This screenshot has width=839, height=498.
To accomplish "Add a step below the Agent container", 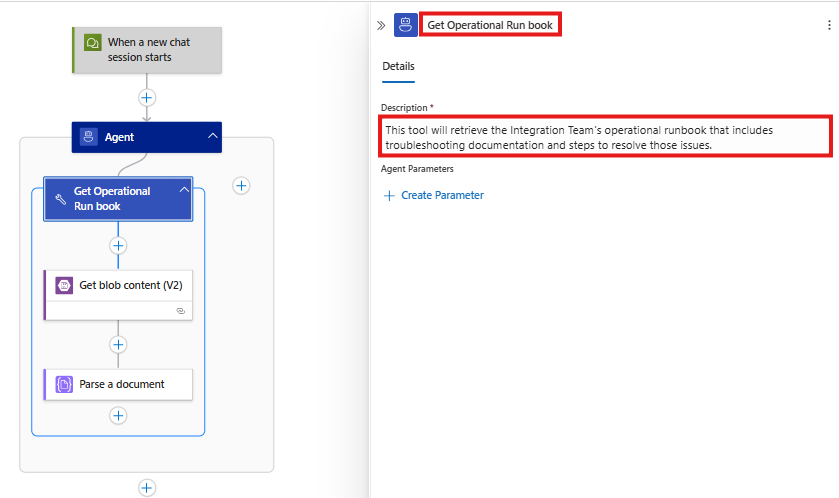I will [x=147, y=488].
